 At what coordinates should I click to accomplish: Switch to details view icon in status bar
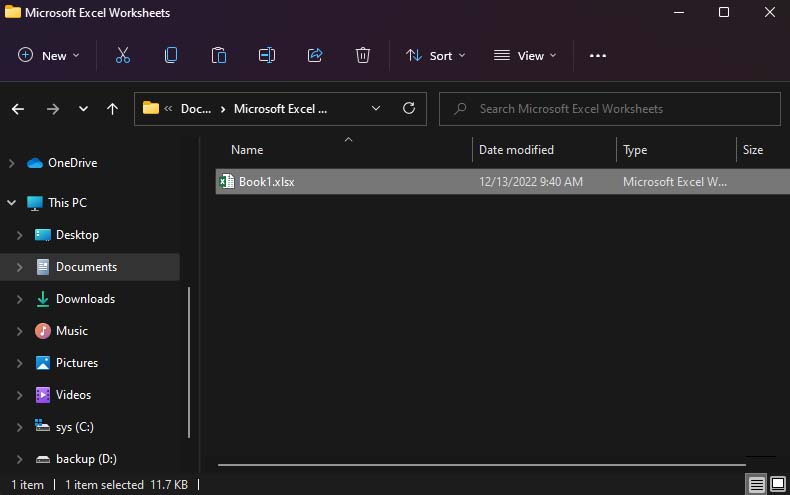coord(756,484)
